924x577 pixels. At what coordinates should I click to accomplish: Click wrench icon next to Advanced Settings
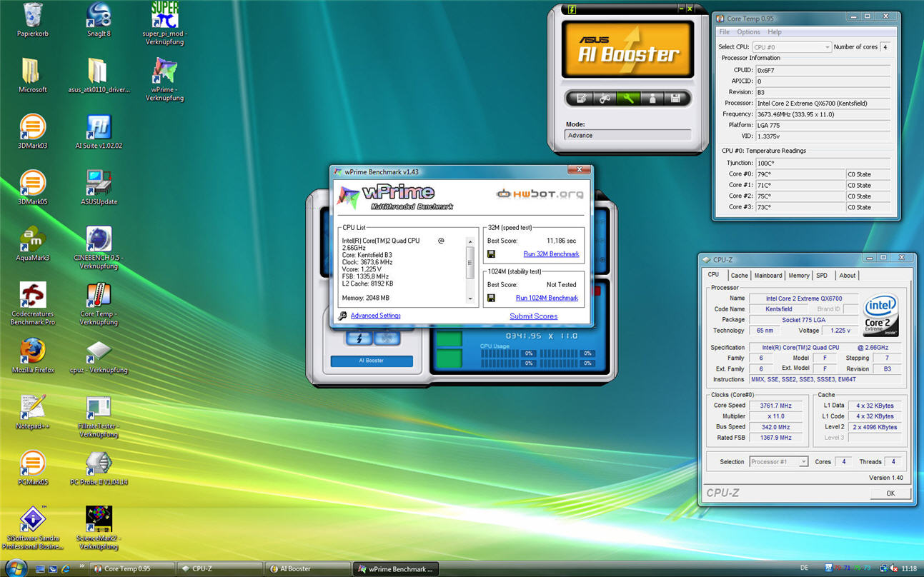coord(342,316)
